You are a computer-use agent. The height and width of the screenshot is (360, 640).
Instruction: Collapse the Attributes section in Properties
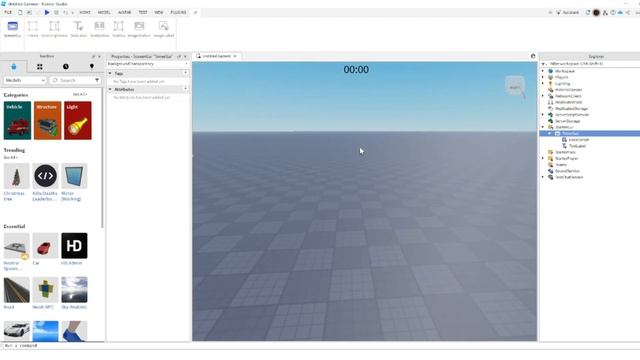pyautogui.click(x=110, y=89)
